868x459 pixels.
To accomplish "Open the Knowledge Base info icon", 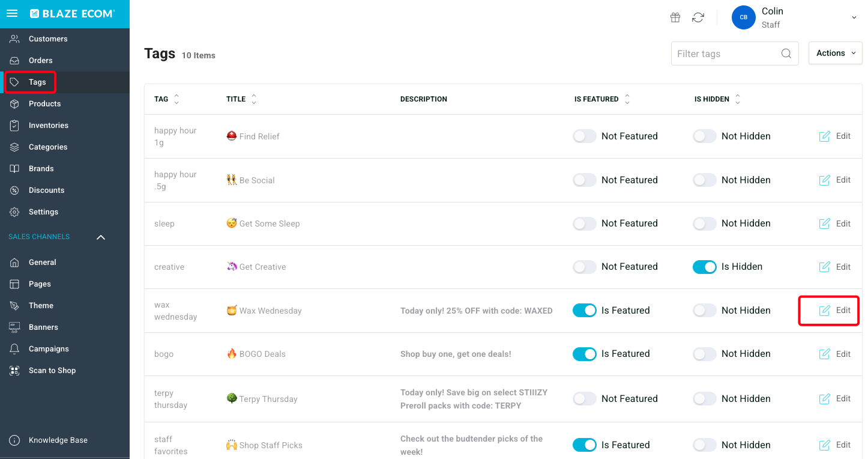I will coord(15,440).
